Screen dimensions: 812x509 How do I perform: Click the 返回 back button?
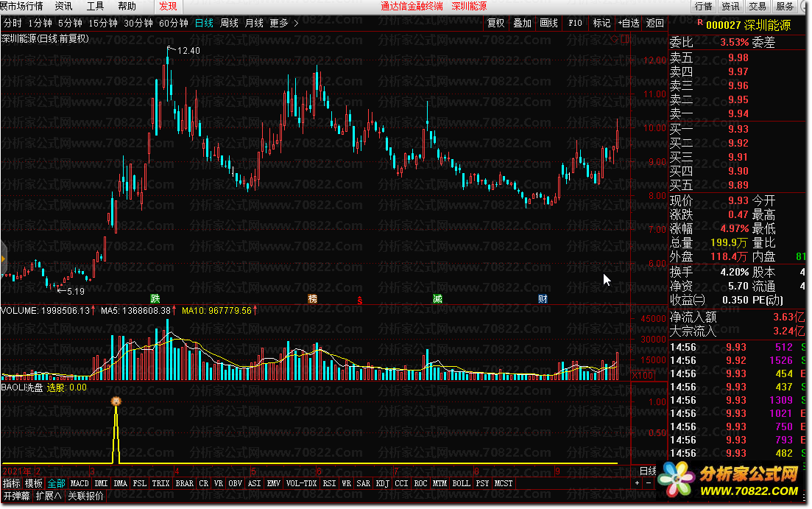coord(654,24)
